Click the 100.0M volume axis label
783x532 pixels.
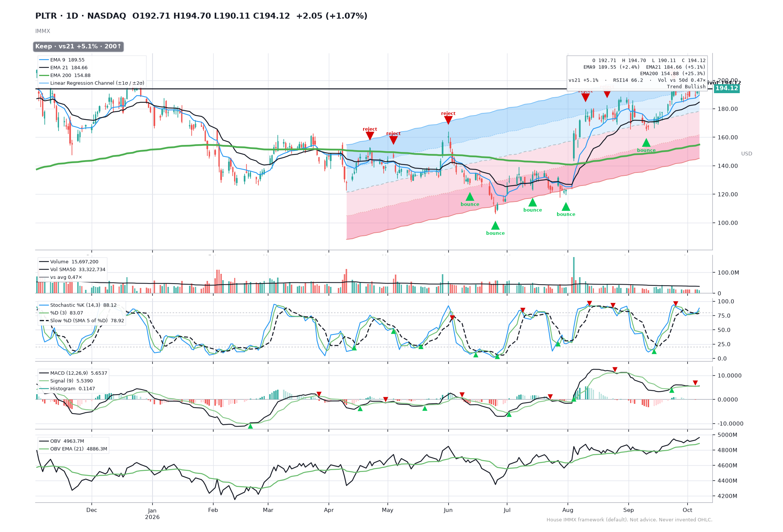coord(728,273)
